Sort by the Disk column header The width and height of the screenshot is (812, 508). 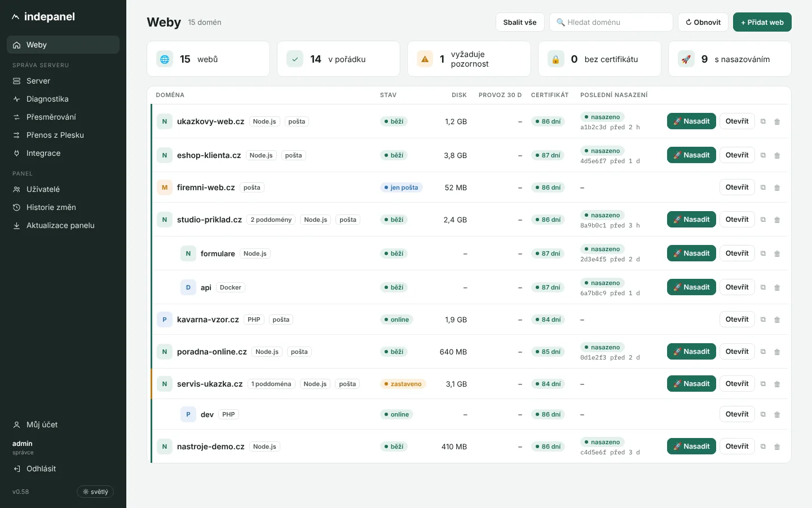click(x=459, y=95)
